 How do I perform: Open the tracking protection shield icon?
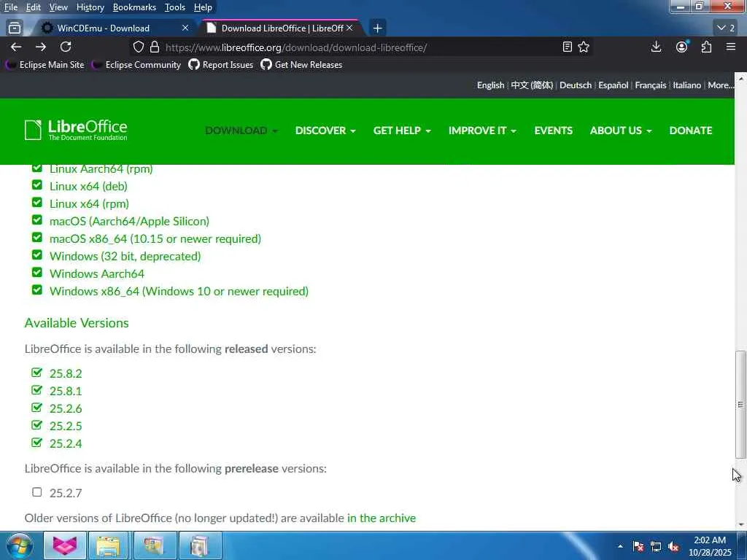tap(138, 47)
